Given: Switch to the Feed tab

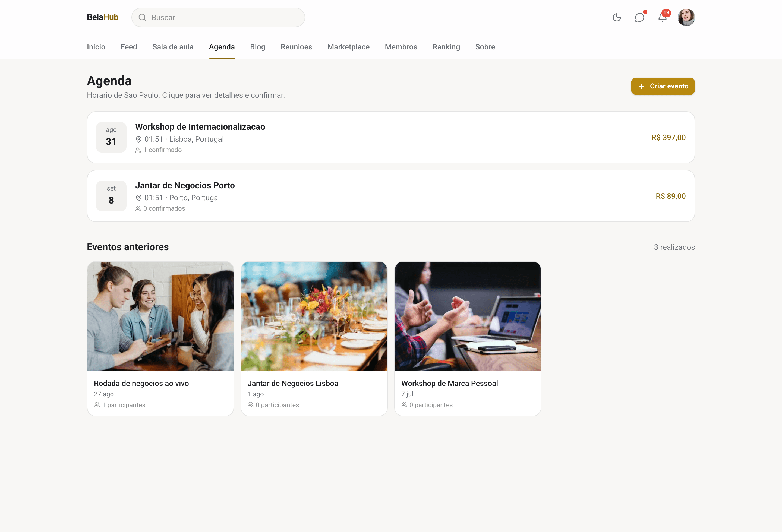Looking at the screenshot, I should coord(129,47).
